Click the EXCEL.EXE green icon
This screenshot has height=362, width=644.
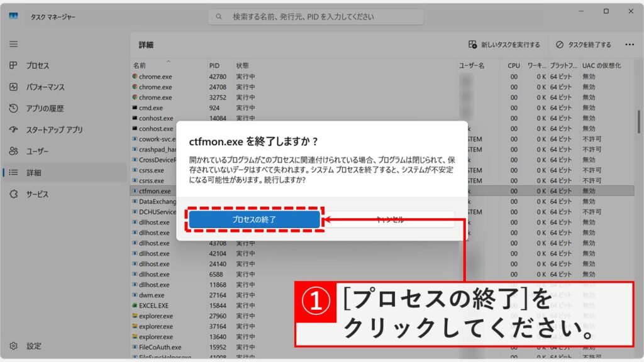pos(135,305)
